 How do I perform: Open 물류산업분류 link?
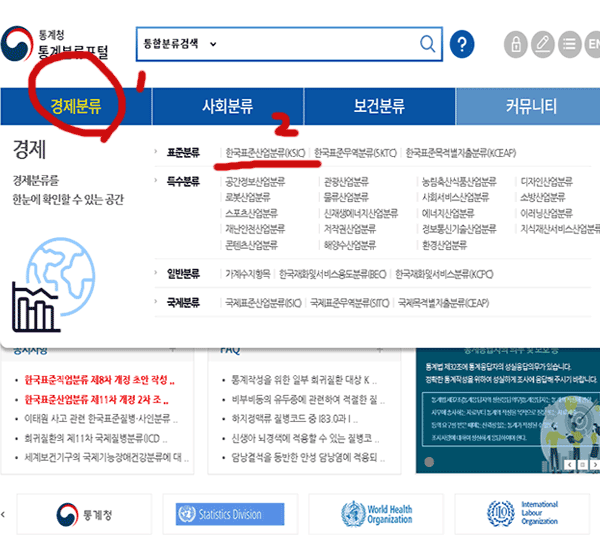pos(346,197)
